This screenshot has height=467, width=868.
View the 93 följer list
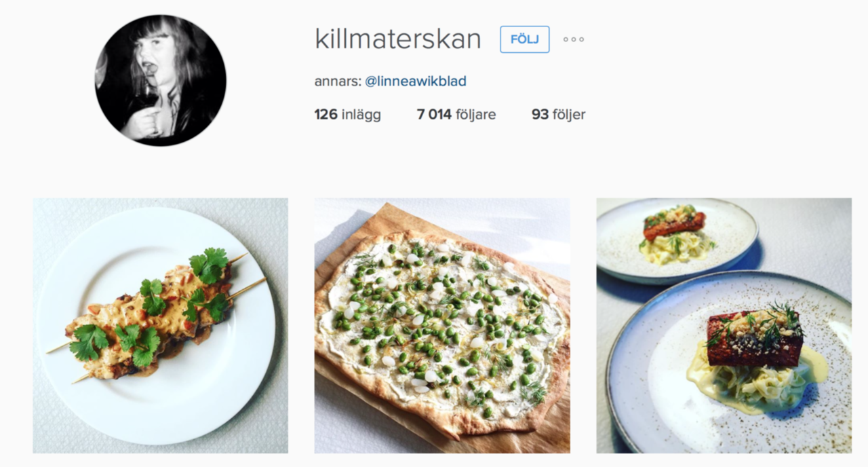coord(559,115)
